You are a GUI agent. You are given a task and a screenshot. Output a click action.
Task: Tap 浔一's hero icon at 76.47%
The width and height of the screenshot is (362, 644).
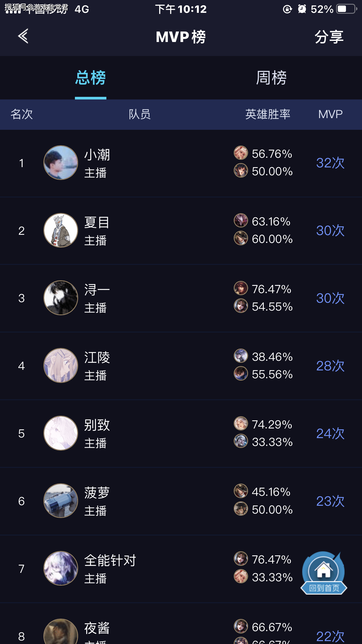(x=241, y=288)
